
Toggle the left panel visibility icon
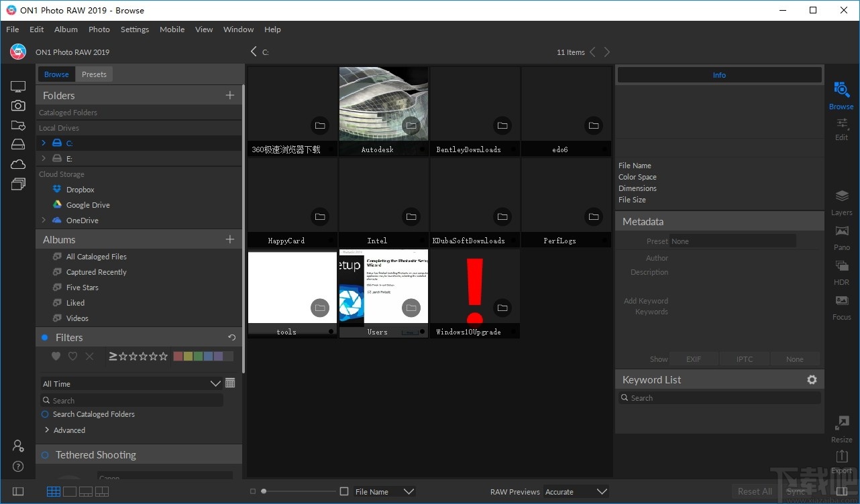(18, 491)
